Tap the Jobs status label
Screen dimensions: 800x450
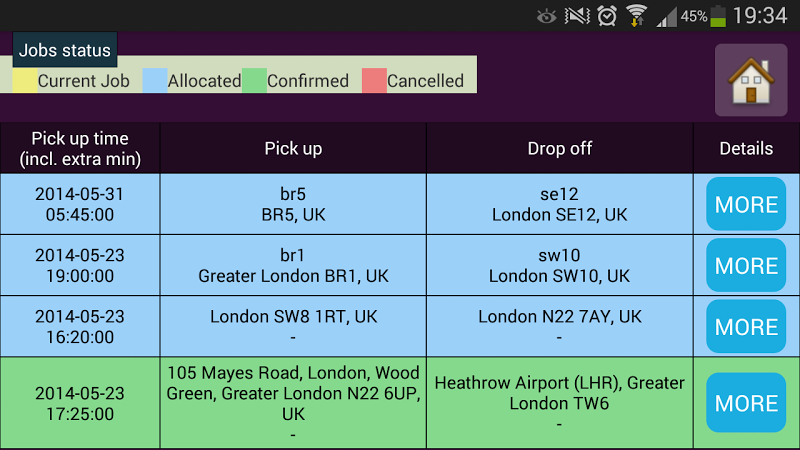(x=65, y=50)
